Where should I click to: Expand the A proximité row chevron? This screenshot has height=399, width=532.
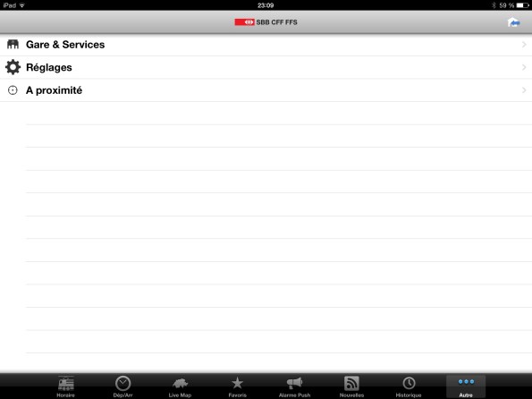pyautogui.click(x=524, y=90)
